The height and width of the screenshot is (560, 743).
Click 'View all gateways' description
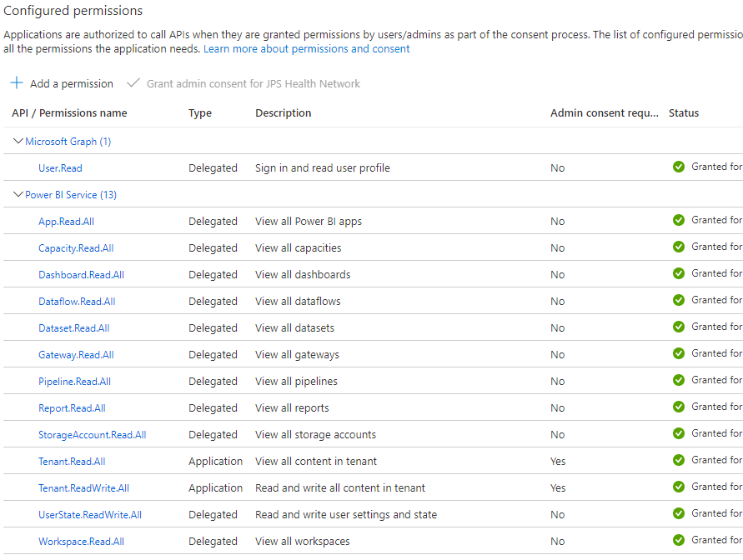pyautogui.click(x=297, y=355)
